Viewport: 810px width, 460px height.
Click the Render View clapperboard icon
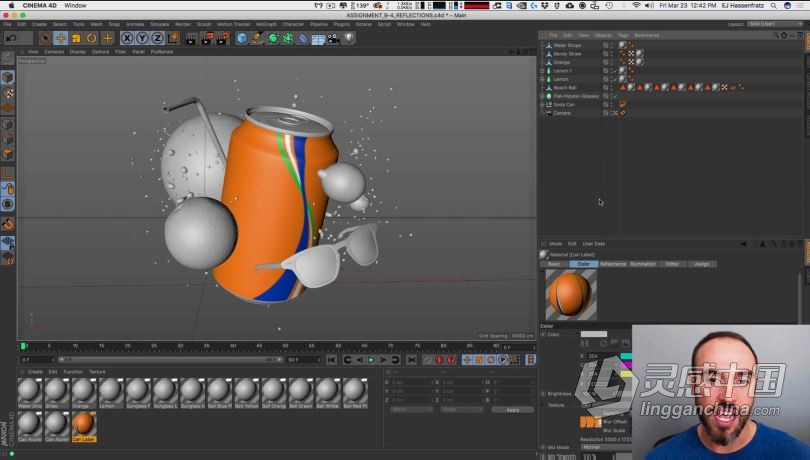[x=191, y=38]
